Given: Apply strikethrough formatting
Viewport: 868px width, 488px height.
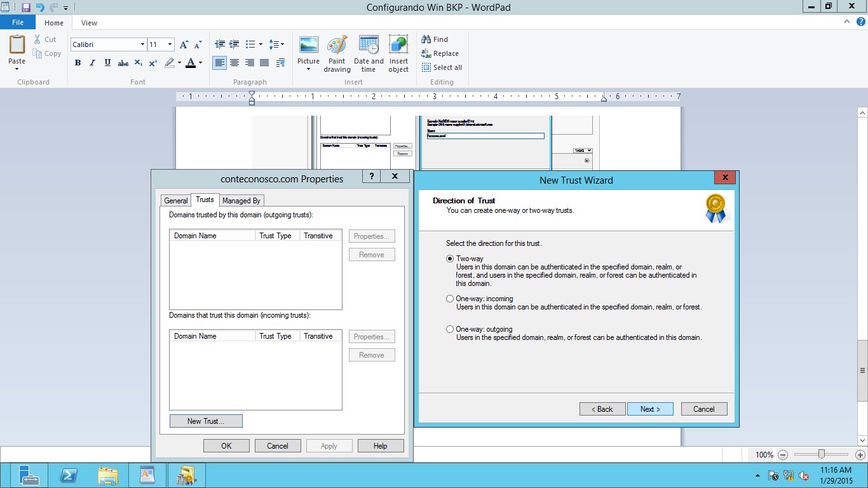Looking at the screenshot, I should pyautogui.click(x=123, y=63).
